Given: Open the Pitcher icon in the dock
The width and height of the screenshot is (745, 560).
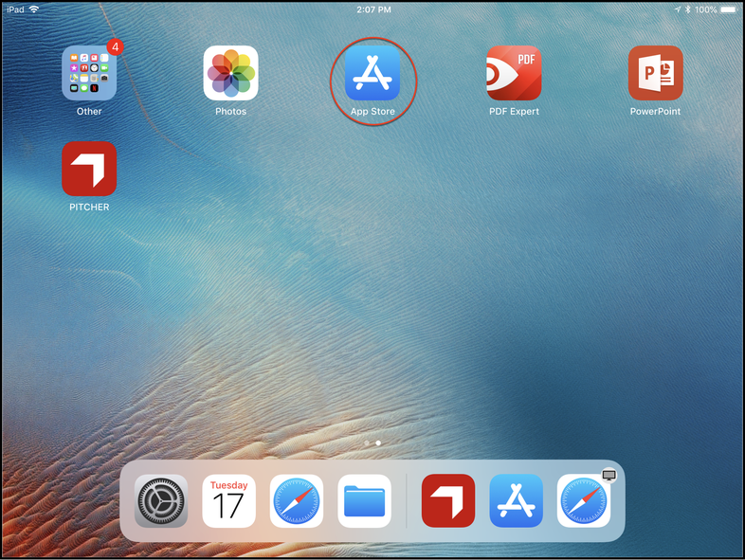Looking at the screenshot, I should 448,501.
